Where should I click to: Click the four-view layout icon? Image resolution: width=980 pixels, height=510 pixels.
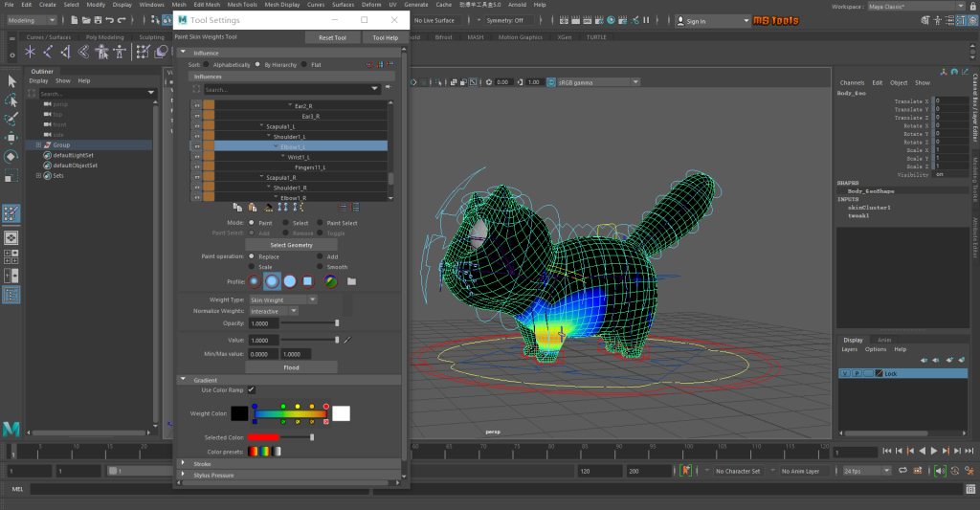(x=11, y=256)
